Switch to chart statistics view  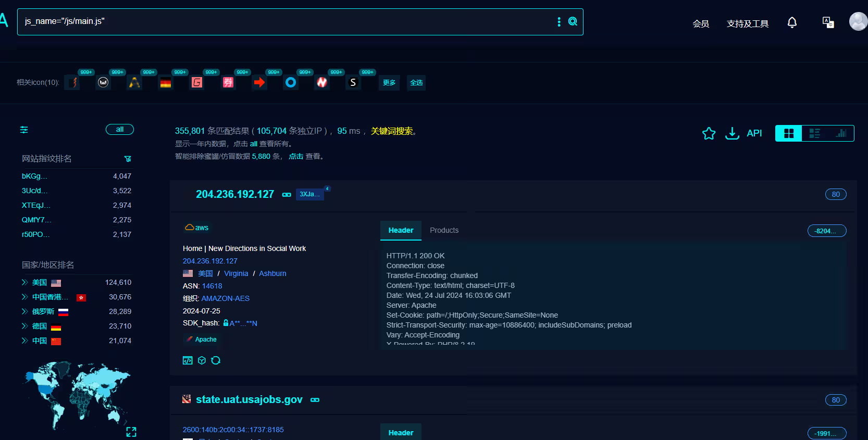[841, 133]
